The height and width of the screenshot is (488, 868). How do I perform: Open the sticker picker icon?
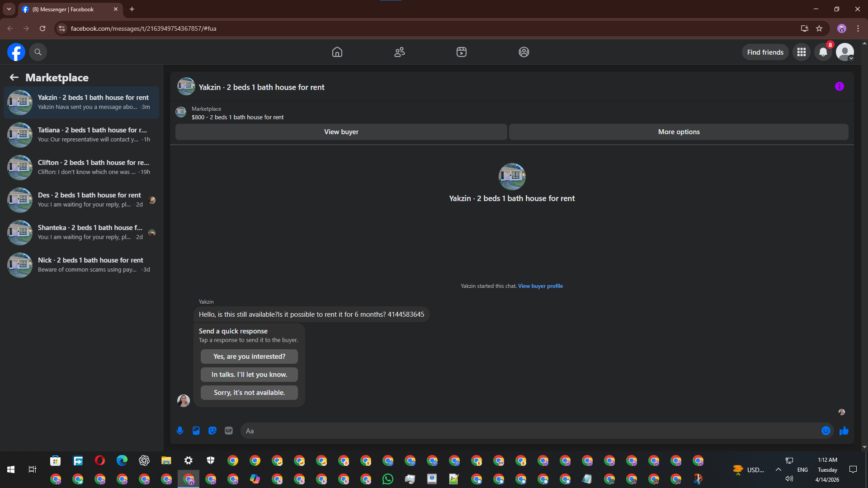point(212,431)
